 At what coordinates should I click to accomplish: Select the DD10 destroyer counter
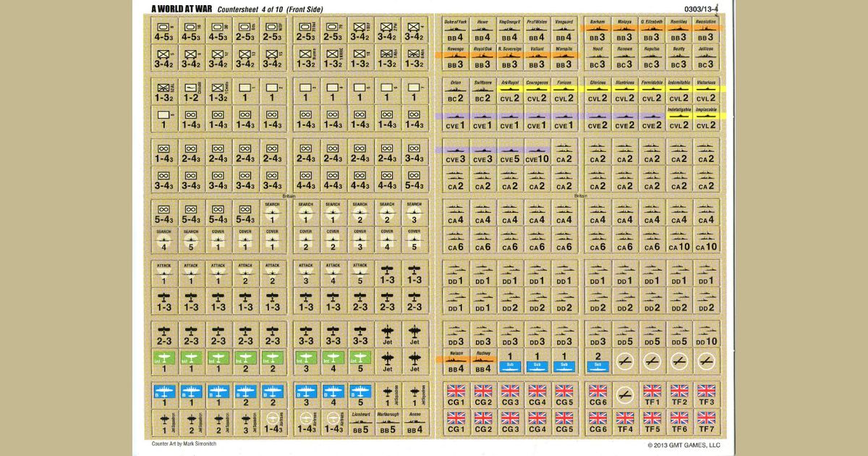tap(706, 335)
